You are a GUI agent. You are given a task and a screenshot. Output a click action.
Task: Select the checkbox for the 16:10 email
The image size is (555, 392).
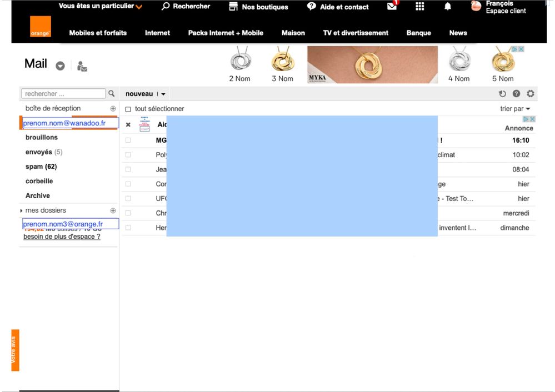pos(128,140)
